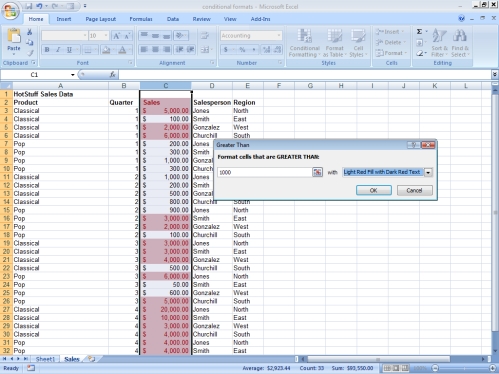Click the Copy icon in Clipboard group

[30, 42]
